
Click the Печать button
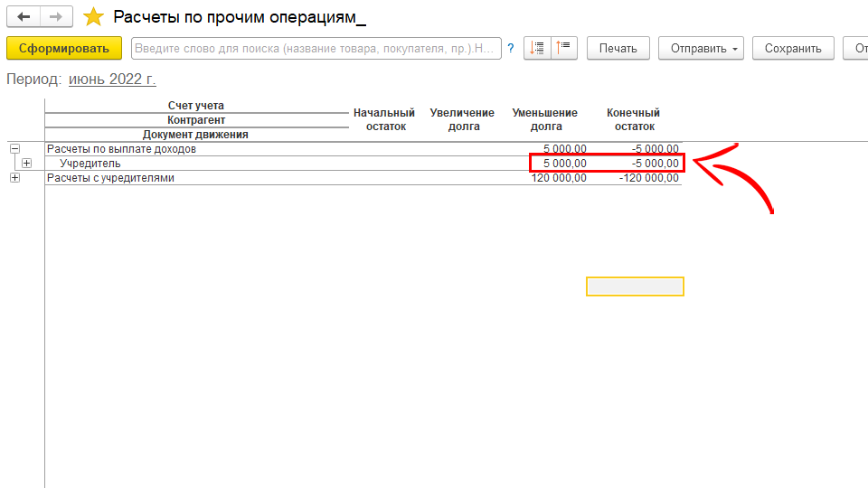[618, 48]
